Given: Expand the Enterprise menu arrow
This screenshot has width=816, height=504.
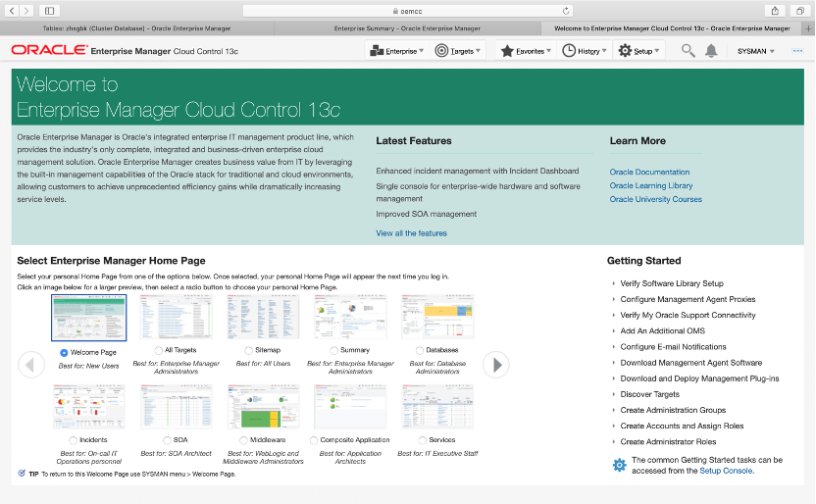Looking at the screenshot, I should tap(422, 51).
